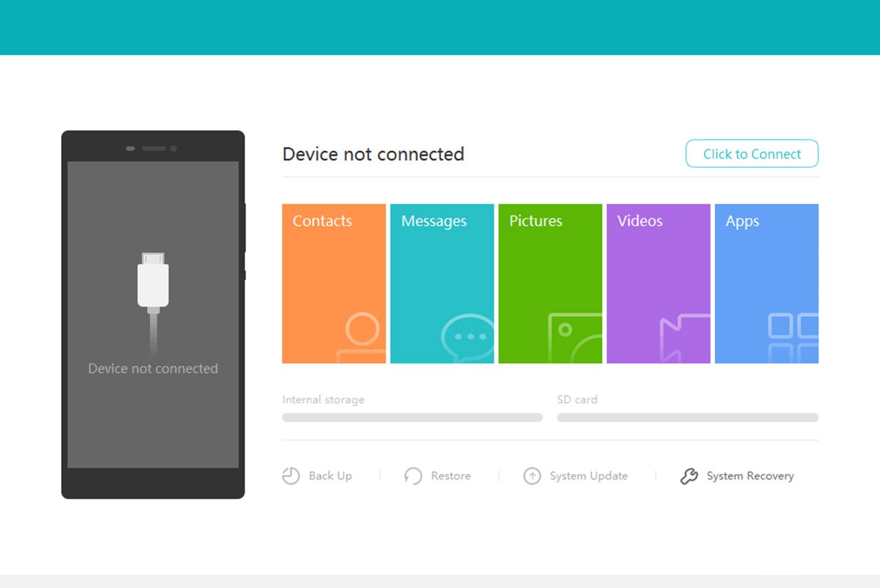Launch System Update
Viewport: 880px width, 588px height.
(x=531, y=475)
